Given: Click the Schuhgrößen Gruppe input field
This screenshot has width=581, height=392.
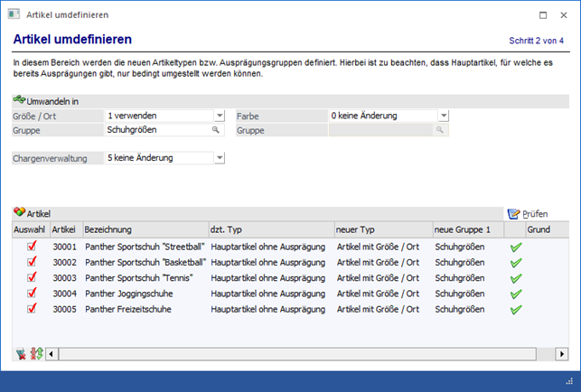Looking at the screenshot, I should point(157,130).
